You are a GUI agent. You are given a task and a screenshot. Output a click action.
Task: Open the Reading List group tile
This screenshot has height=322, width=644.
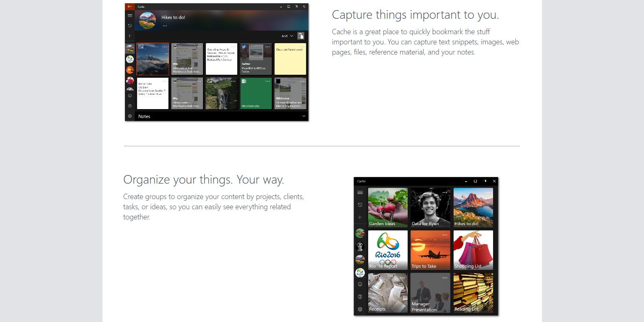click(x=473, y=293)
